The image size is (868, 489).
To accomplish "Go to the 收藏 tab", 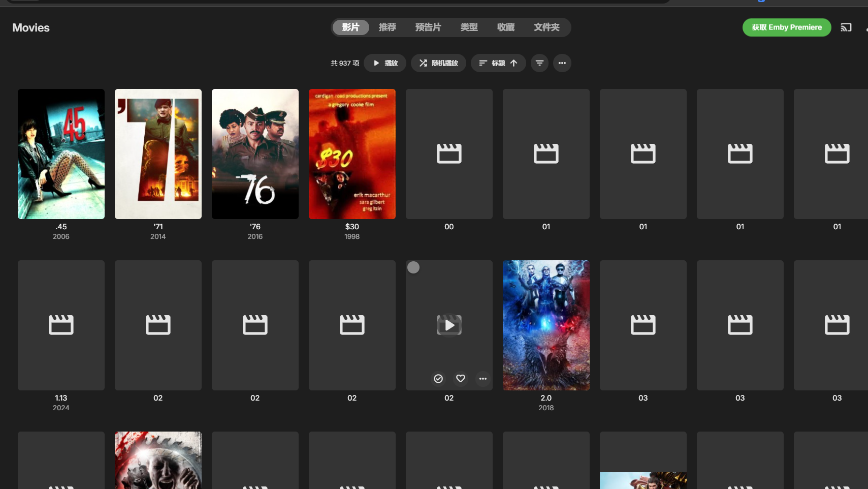I will (x=506, y=27).
